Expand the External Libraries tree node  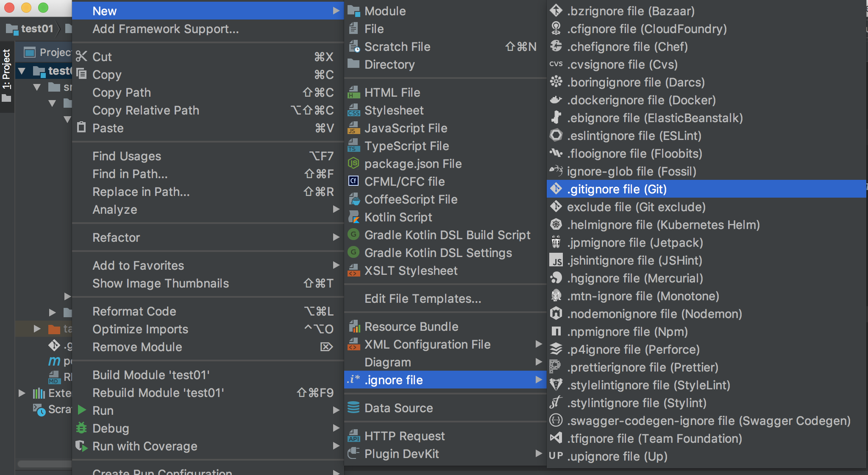(x=22, y=393)
